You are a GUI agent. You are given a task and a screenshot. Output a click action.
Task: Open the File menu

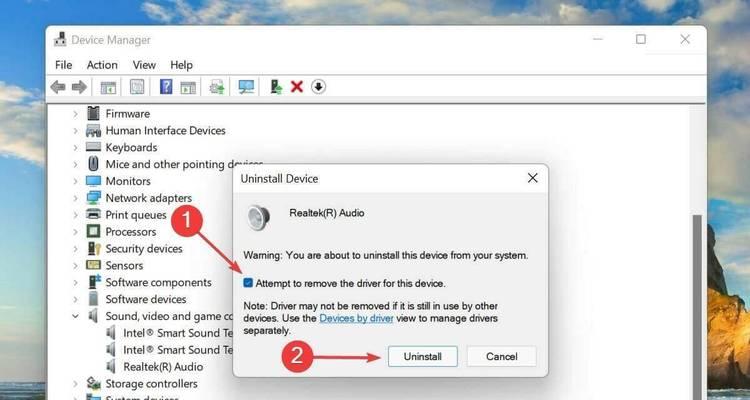click(64, 65)
